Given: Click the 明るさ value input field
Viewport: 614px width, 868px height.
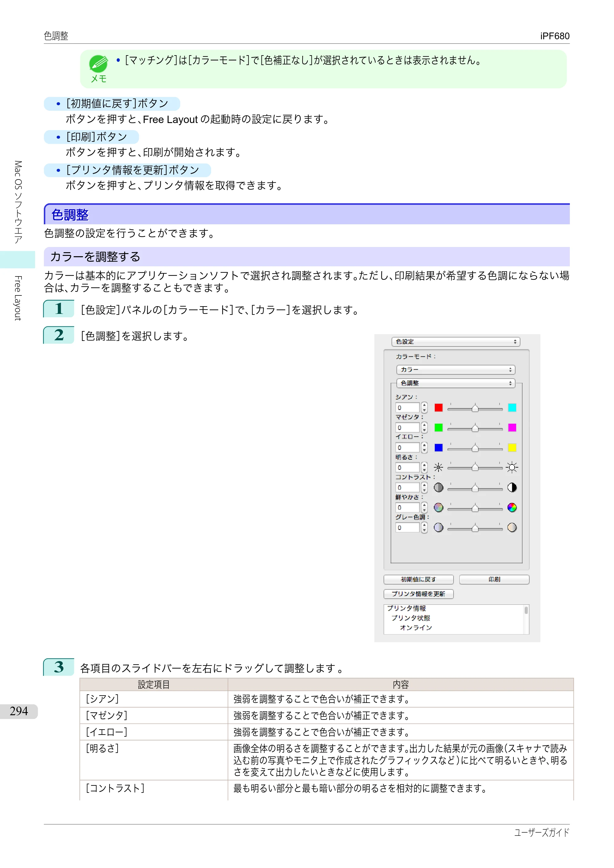Looking at the screenshot, I should 407,468.
